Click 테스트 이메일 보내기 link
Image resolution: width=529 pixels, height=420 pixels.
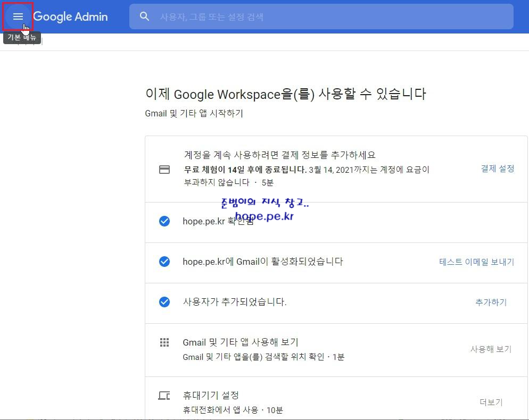[476, 262]
